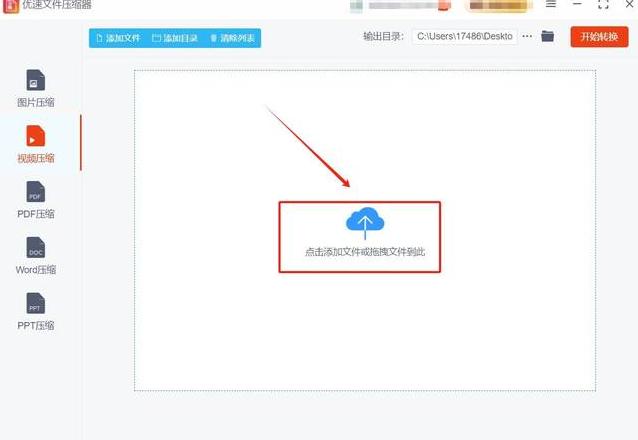Open the output folder icon
638x440 pixels.
548,36
